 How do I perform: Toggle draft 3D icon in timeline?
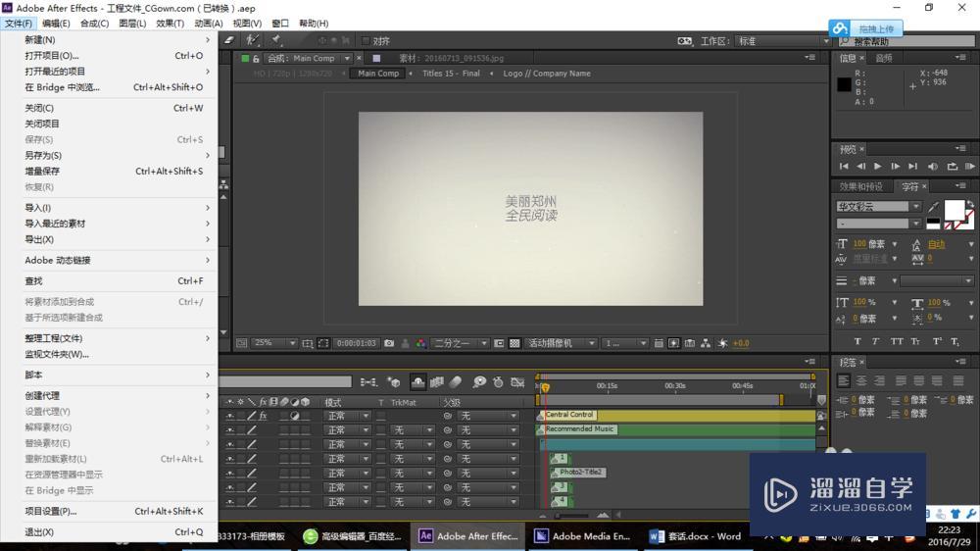point(394,382)
